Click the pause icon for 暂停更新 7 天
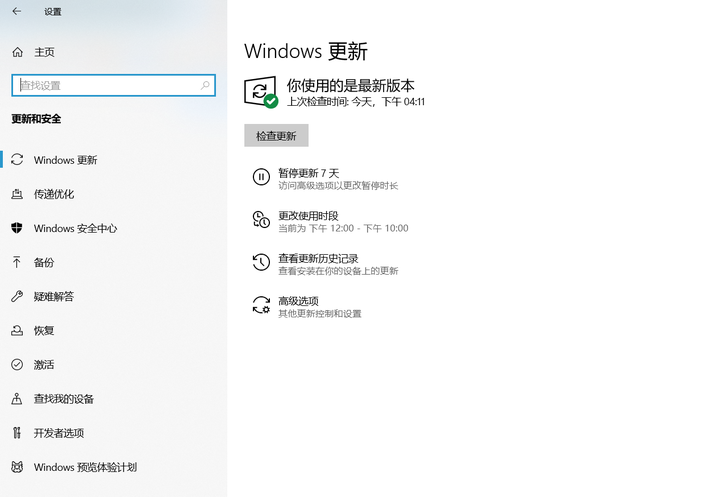720x497 pixels. tap(261, 177)
